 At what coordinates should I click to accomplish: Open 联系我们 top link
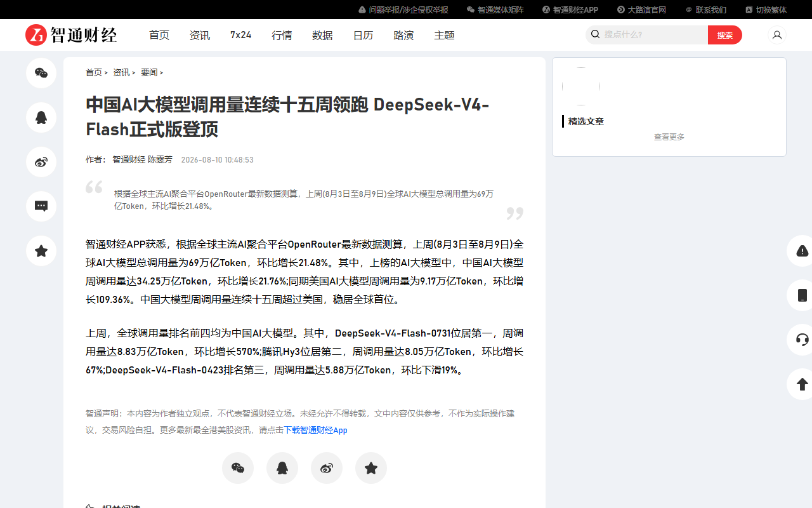[706, 10]
